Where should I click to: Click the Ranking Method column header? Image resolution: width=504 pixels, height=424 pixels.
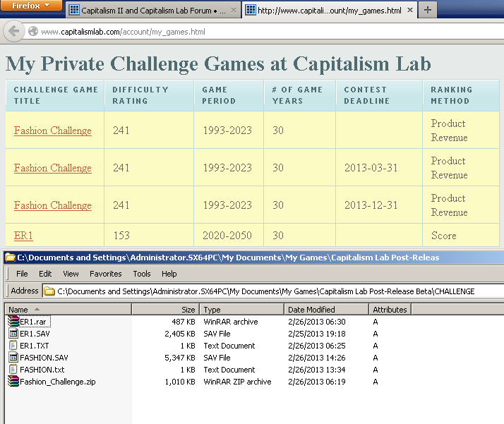click(x=461, y=95)
